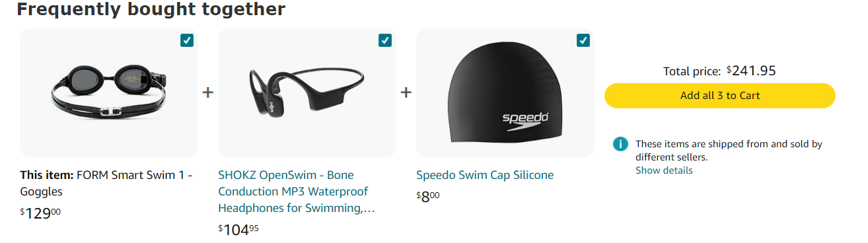Open the SHOKZ bone conduction headphones image
868x243 pixels.
click(307, 92)
